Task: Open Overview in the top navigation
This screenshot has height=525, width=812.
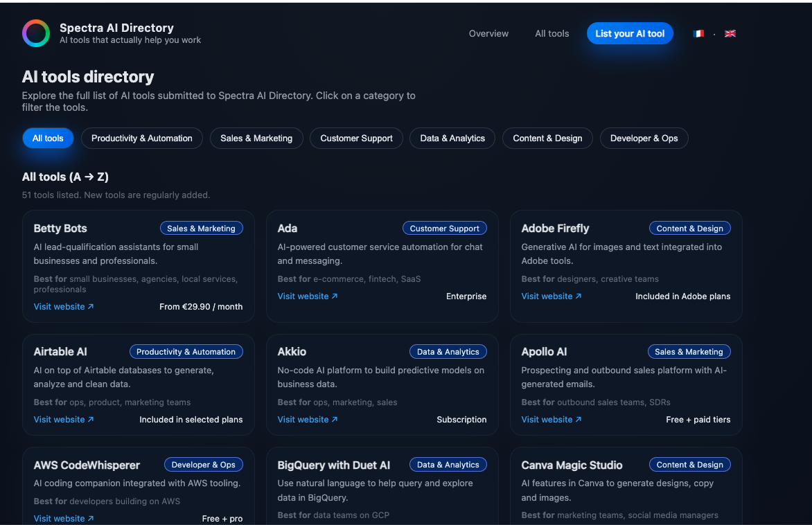Action: [x=488, y=33]
